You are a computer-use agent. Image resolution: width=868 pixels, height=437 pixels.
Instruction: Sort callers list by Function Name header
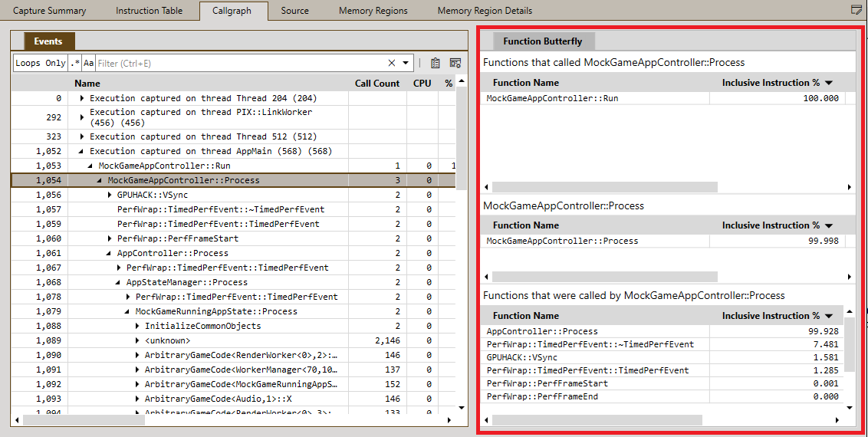coord(526,83)
